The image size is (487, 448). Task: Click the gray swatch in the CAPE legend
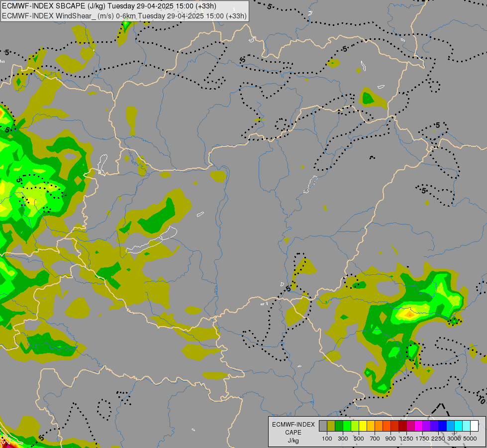point(323,426)
